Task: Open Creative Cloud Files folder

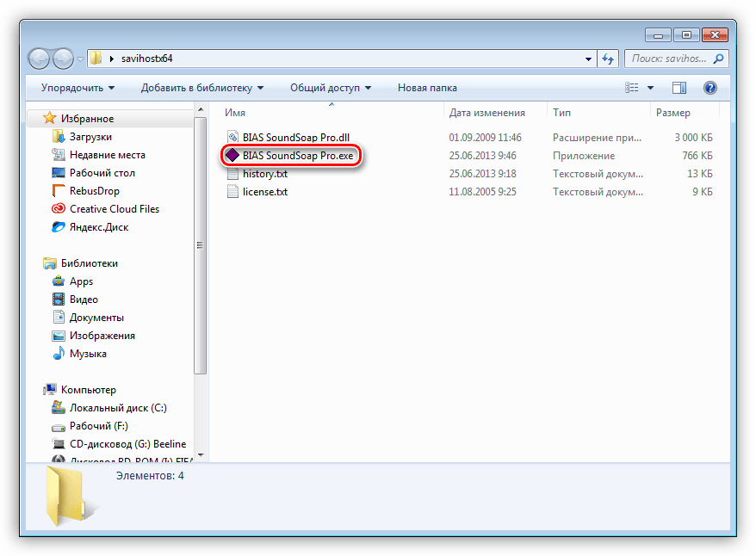Action: click(x=115, y=209)
